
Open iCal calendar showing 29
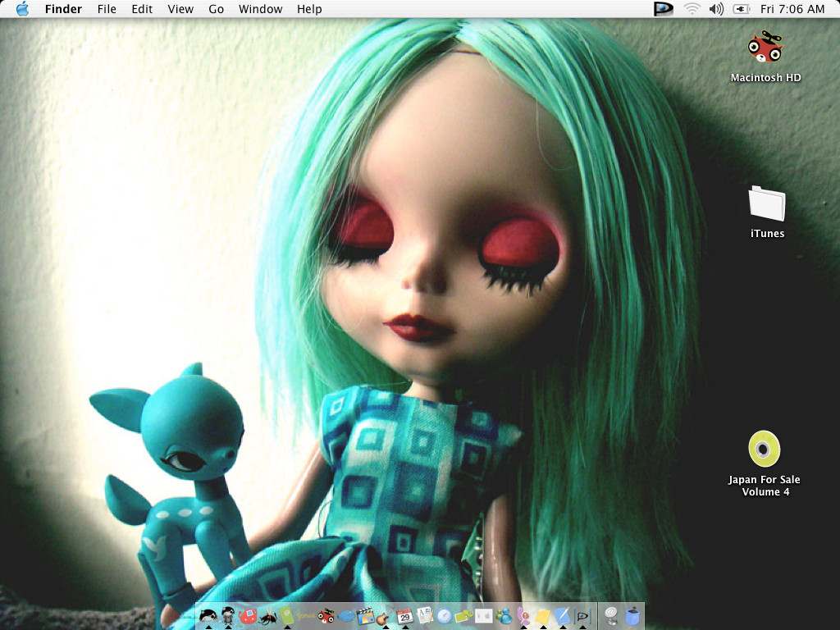[x=405, y=616]
